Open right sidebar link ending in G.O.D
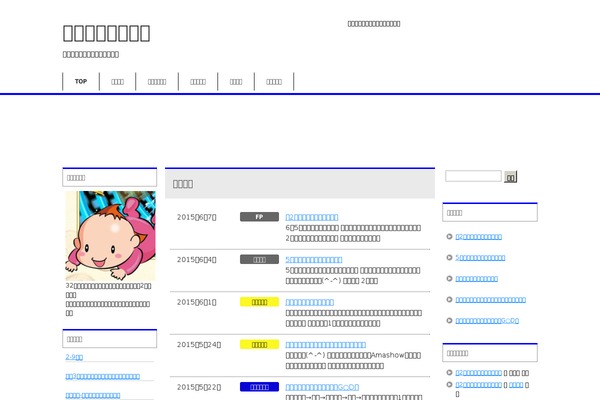Image resolution: width=600 pixels, height=400 pixels. [x=487, y=321]
